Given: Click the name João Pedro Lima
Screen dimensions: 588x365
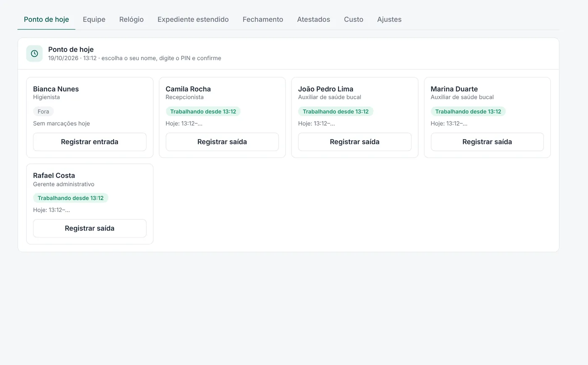Looking at the screenshot, I should pyautogui.click(x=325, y=89).
